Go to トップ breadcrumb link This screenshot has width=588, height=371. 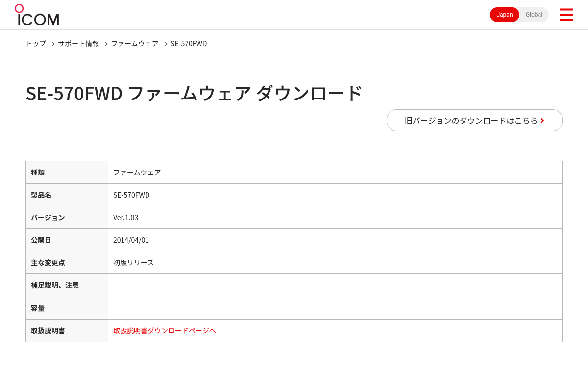pos(36,43)
